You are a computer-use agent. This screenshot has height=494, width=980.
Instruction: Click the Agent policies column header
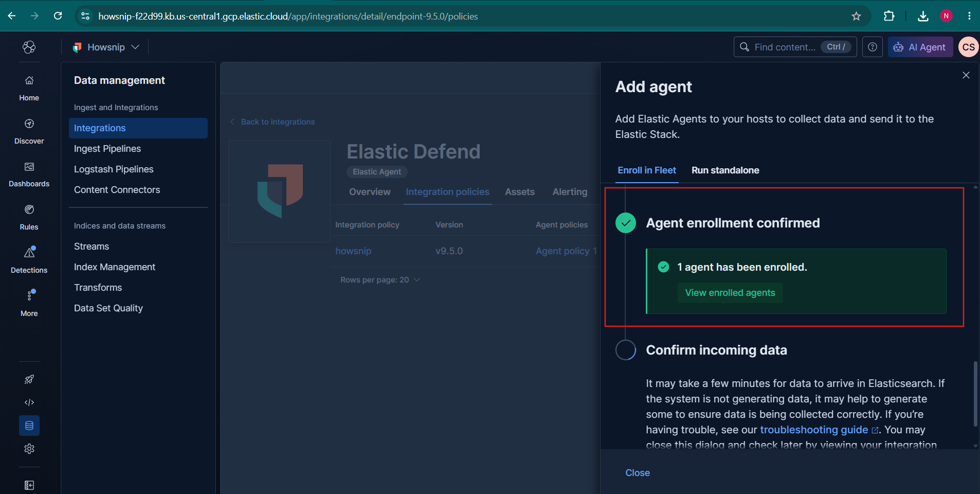(561, 225)
